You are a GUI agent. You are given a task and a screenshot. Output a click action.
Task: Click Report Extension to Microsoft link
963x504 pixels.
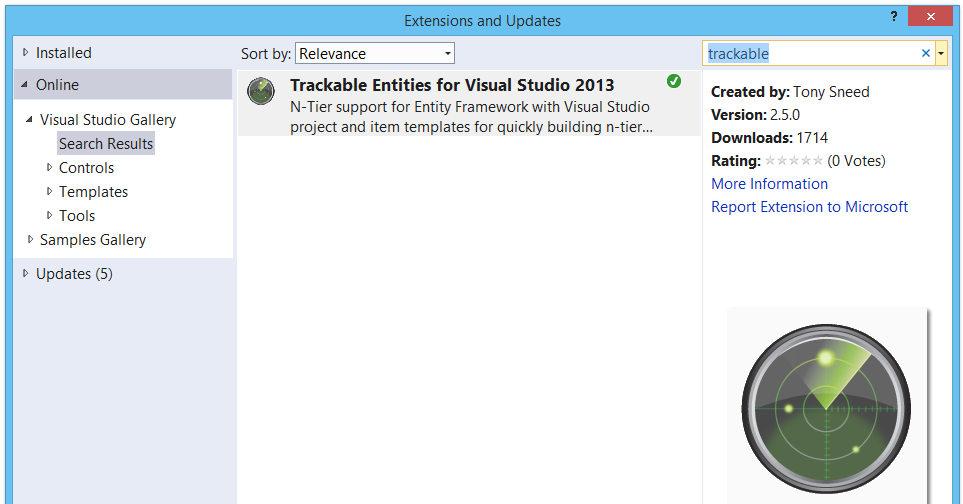[809, 207]
